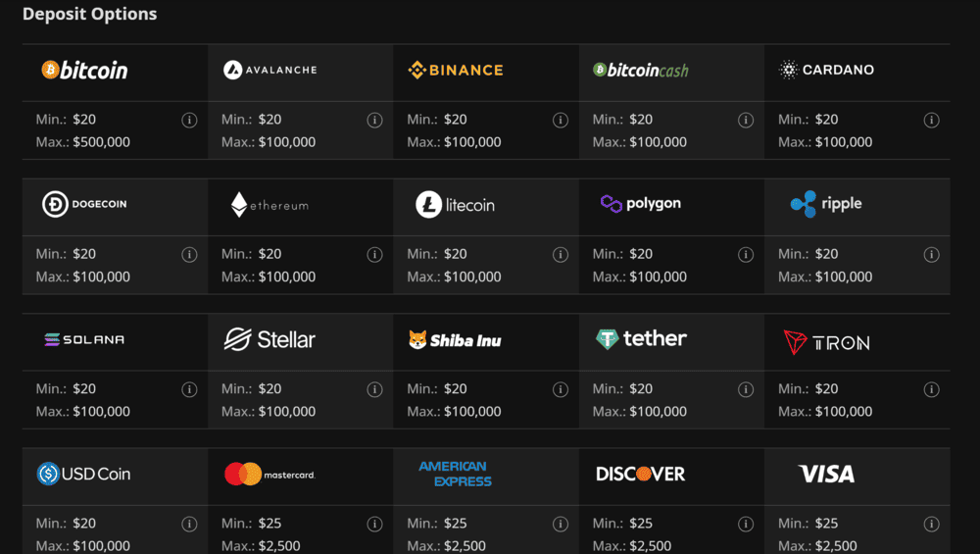The width and height of the screenshot is (980, 554).
Task: Choose the Binance logo
Action: (456, 71)
